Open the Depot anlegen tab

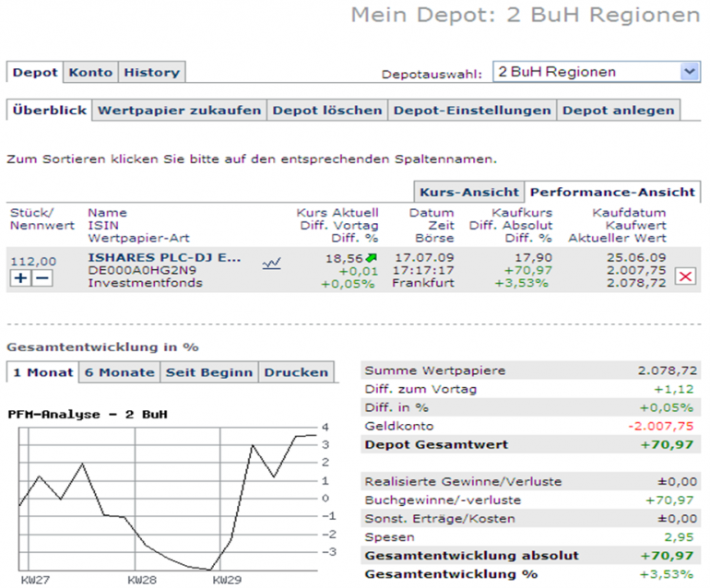(x=618, y=111)
